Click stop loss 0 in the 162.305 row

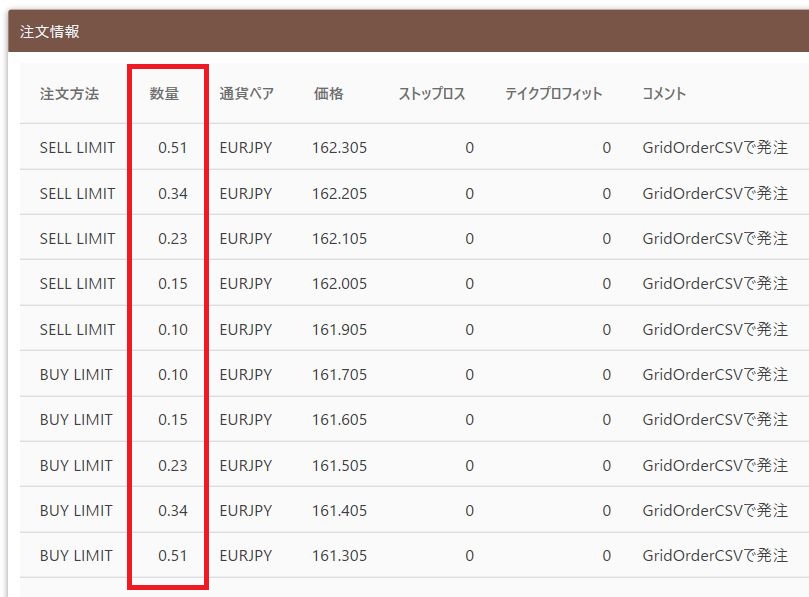[470, 148]
